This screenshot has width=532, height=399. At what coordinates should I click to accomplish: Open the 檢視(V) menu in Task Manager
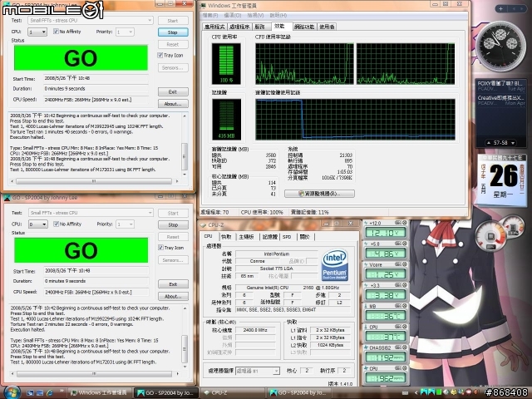pos(255,15)
